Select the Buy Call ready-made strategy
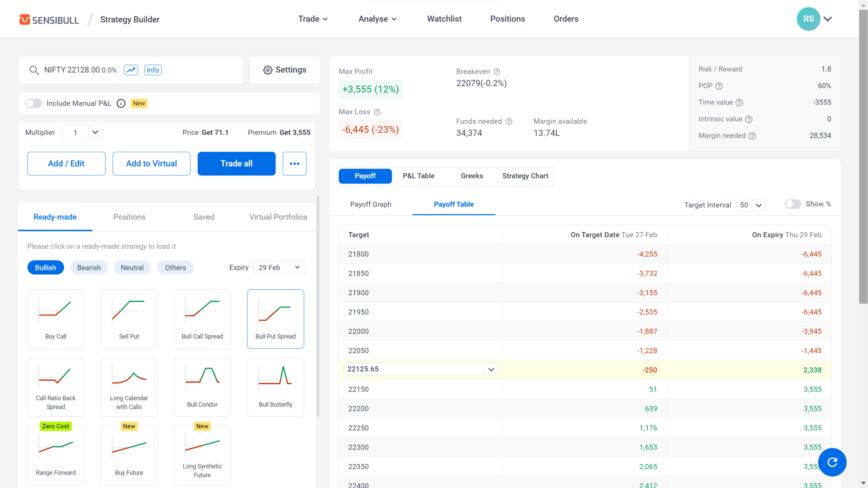This screenshot has height=488, width=868. point(56,318)
